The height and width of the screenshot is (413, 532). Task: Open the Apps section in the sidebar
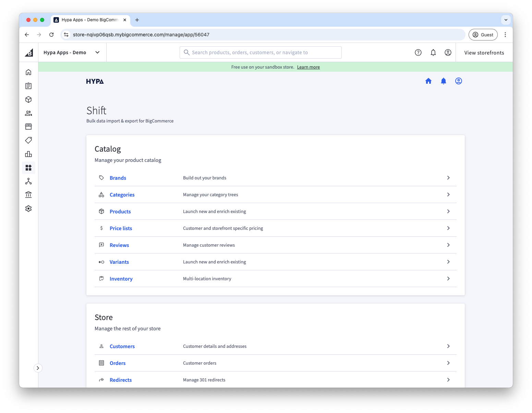28,168
